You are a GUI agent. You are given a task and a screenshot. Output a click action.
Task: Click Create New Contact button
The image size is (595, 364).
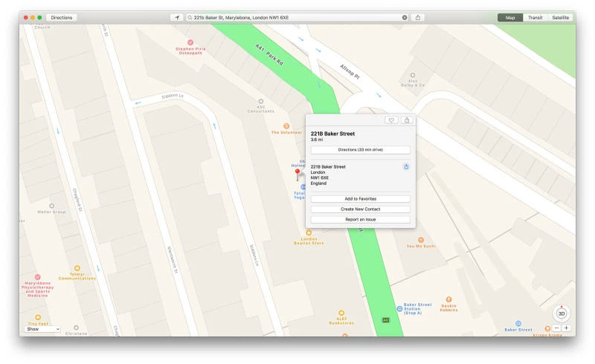click(x=361, y=209)
